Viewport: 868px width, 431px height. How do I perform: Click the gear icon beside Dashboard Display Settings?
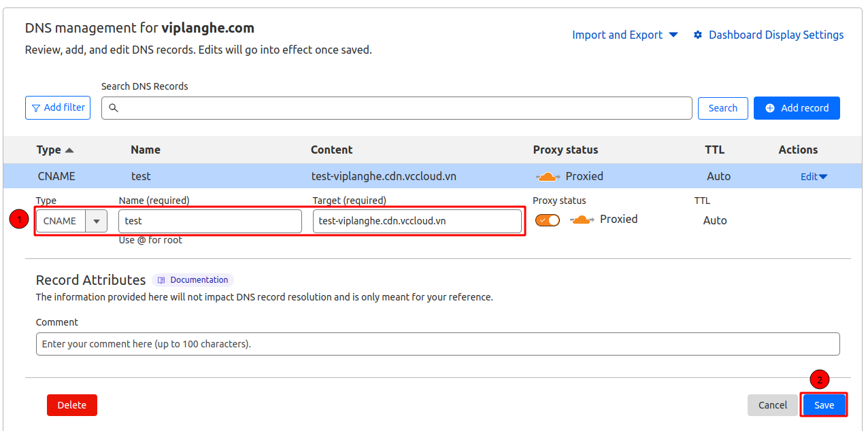698,35
